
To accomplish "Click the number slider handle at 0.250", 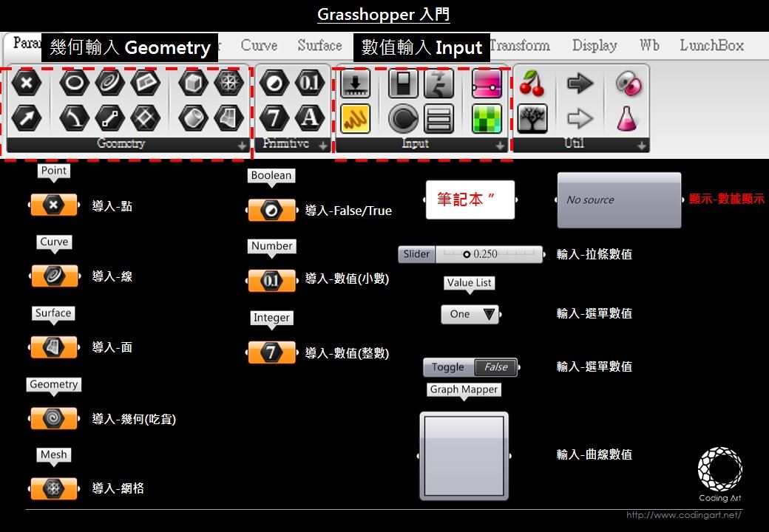I will tap(467, 254).
